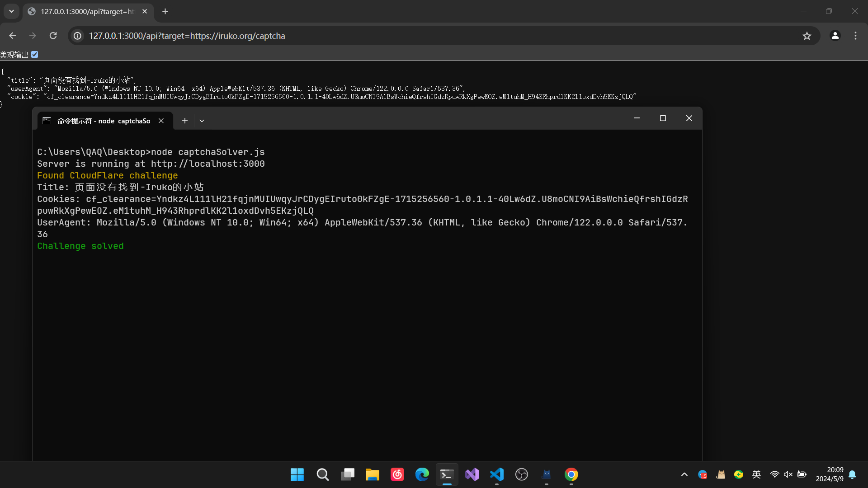Toggle the 美观输出 checkbox
The image size is (868, 488).
pyautogui.click(x=35, y=55)
